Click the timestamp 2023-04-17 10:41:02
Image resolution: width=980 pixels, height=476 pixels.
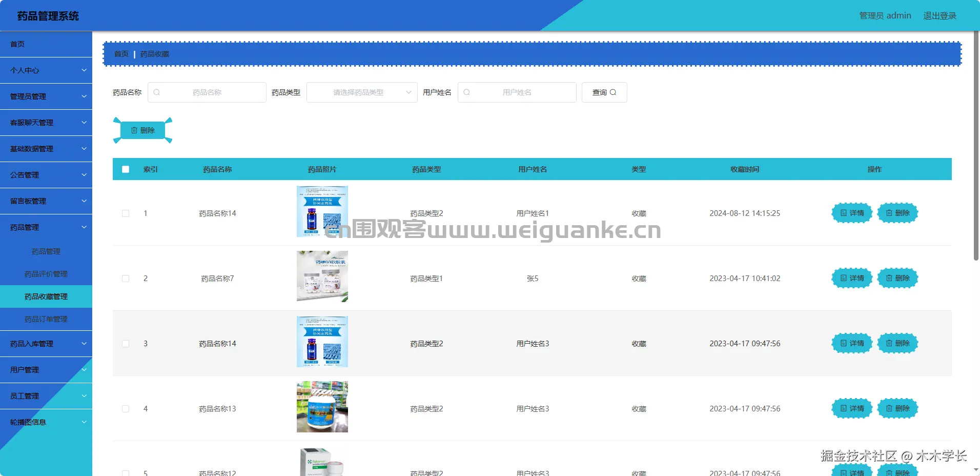coord(745,279)
